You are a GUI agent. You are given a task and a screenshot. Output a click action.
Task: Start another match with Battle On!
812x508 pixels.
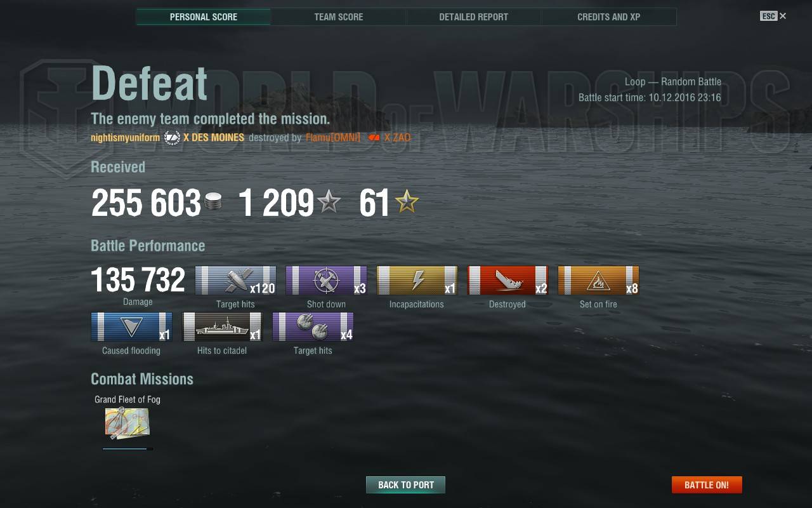pos(707,485)
